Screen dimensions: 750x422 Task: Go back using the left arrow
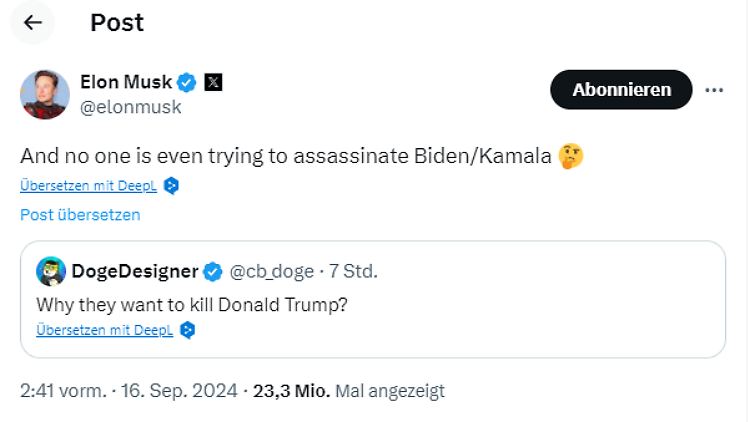tap(33, 22)
